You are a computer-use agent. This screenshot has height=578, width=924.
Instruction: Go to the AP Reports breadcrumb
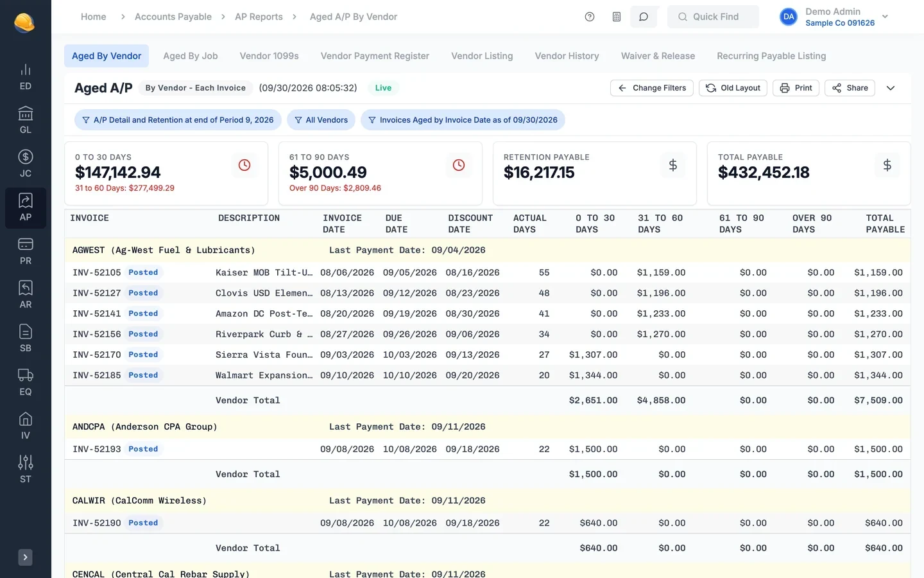pyautogui.click(x=259, y=17)
